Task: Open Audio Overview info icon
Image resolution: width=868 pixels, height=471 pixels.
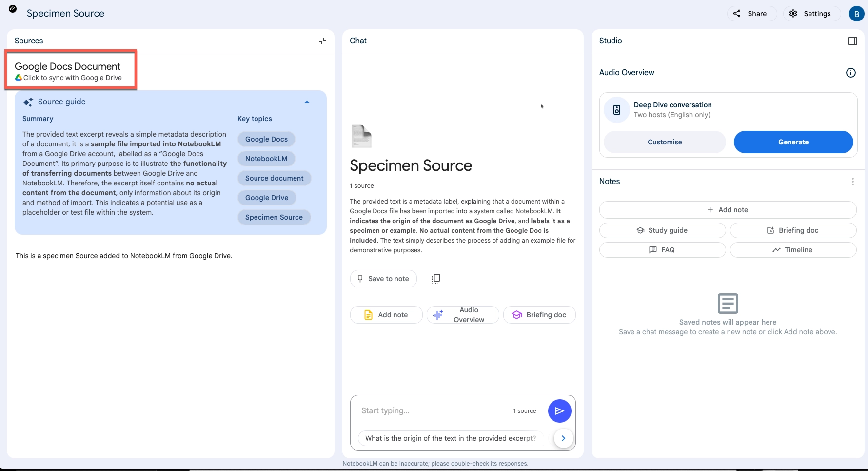Action: [x=850, y=73]
